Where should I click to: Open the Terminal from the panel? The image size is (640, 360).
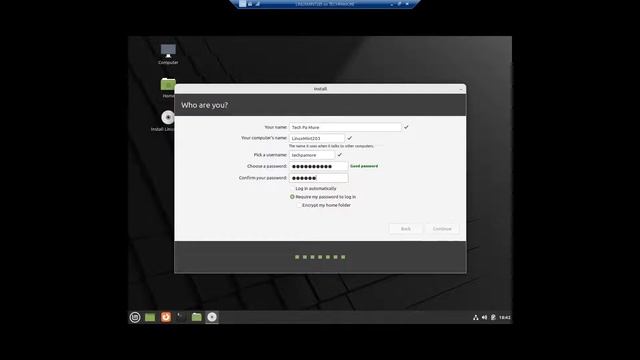click(x=181, y=317)
